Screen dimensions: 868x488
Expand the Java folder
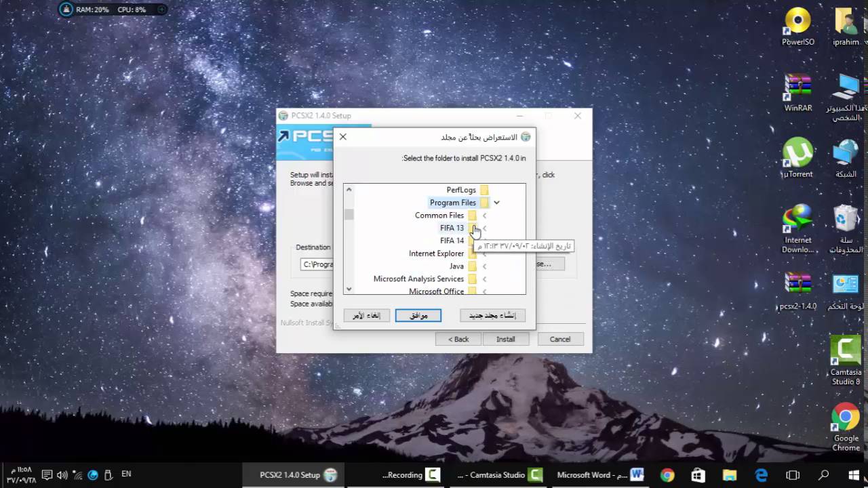tap(484, 266)
